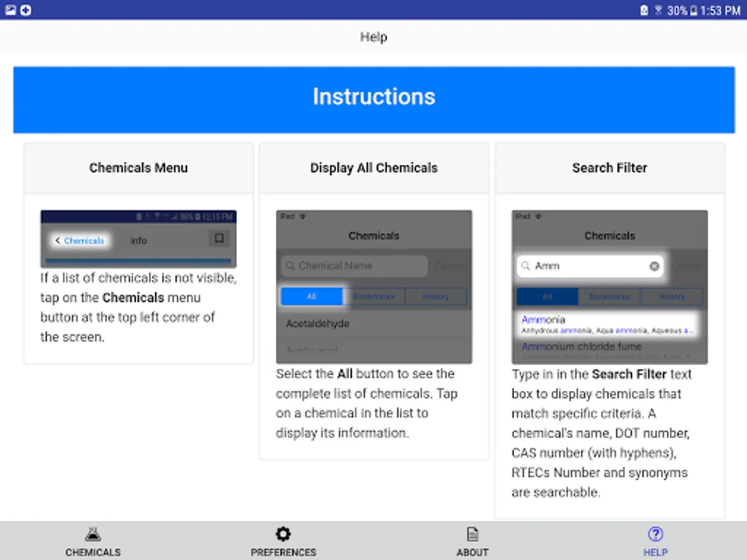
Task: Tap the Wi-Fi signal status icon
Action: click(659, 11)
